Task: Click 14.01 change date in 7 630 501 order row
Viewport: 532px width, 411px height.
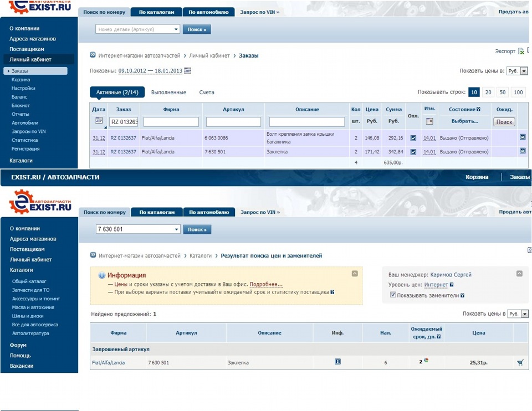Action: tap(429, 152)
